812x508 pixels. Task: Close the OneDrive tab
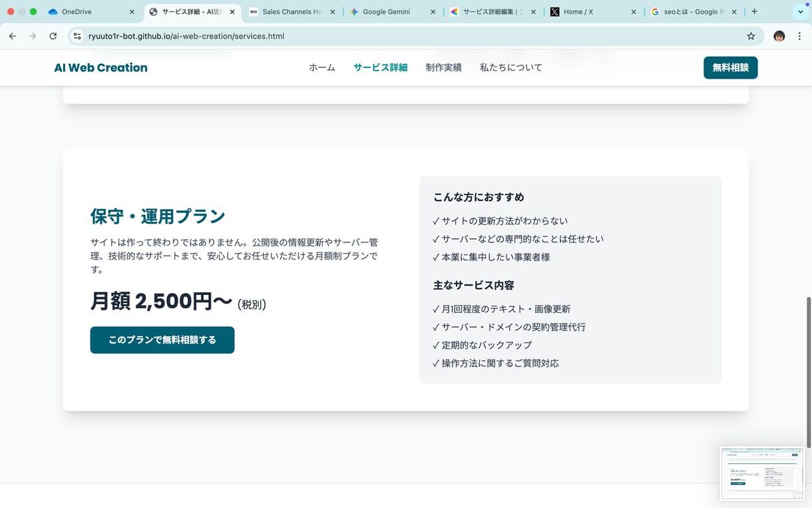click(132, 12)
